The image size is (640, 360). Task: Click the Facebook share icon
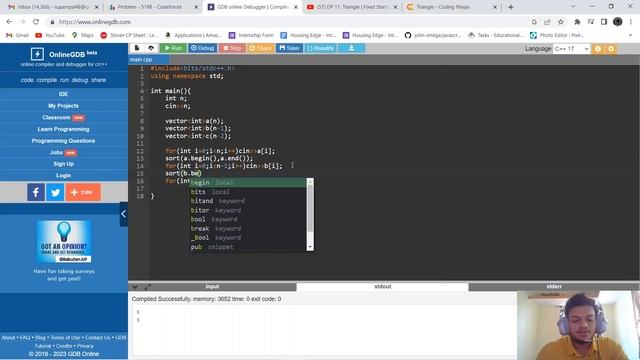tap(36, 192)
